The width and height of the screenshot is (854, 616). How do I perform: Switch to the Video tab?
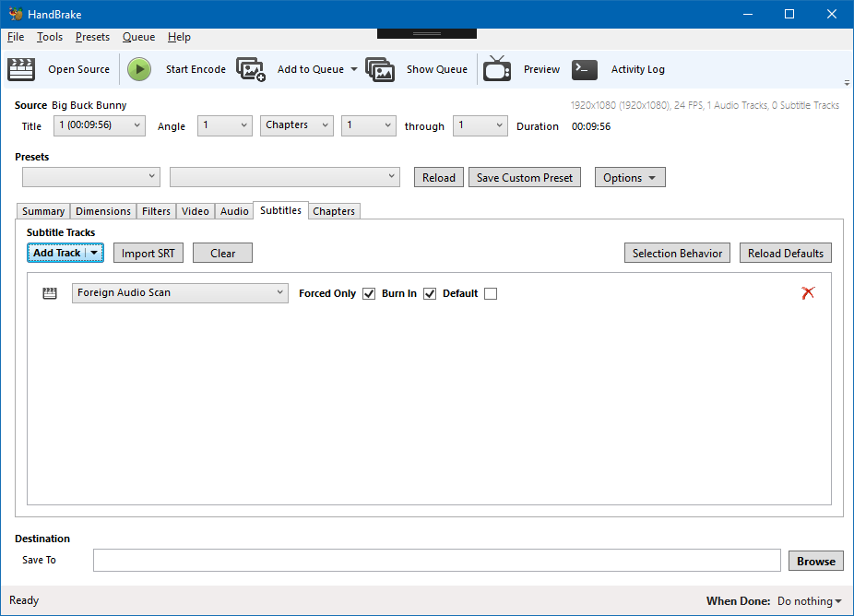click(196, 211)
